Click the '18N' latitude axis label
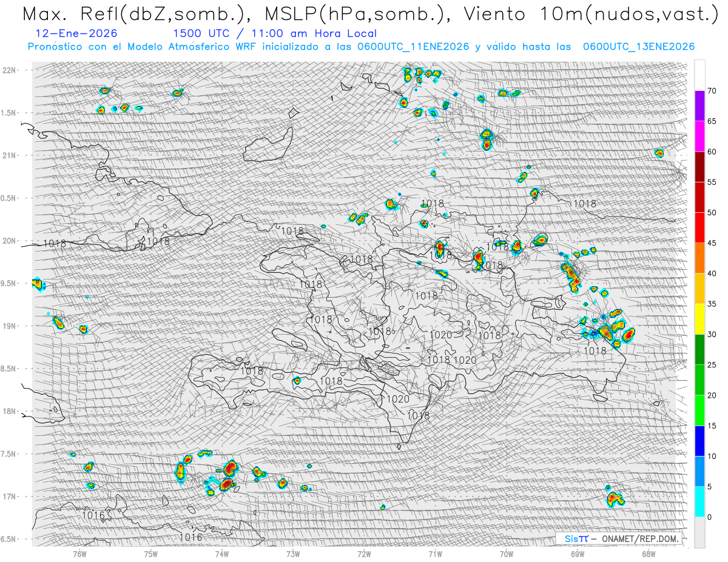 click(10, 411)
